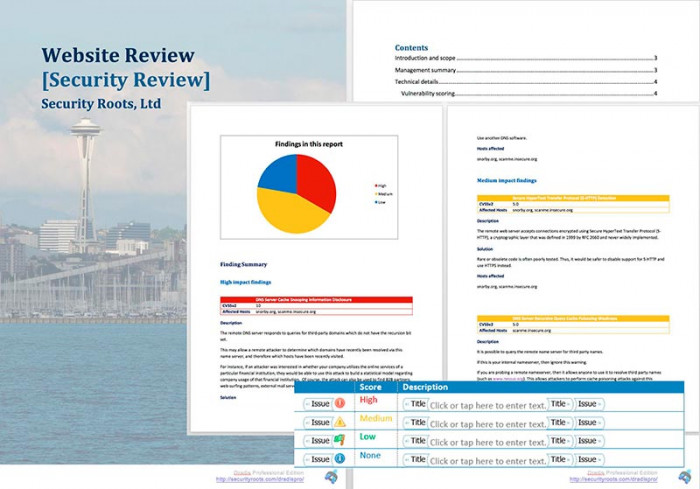Click the Issue tag in Medium row
The height and width of the screenshot is (489, 700).
318,422
